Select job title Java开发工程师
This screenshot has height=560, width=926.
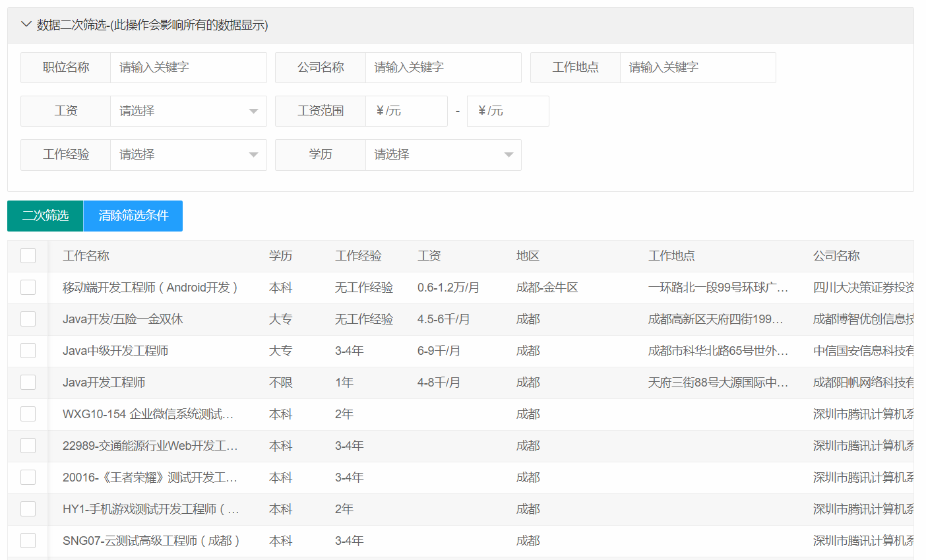[104, 383]
